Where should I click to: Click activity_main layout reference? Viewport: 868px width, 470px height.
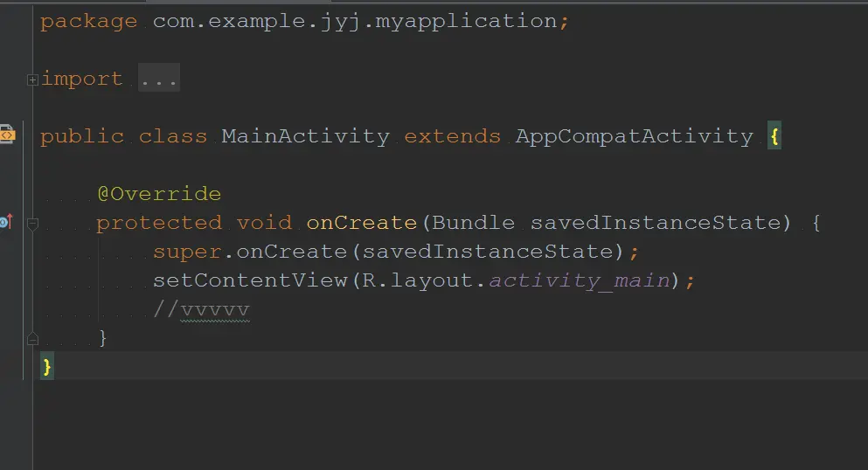click(x=580, y=281)
